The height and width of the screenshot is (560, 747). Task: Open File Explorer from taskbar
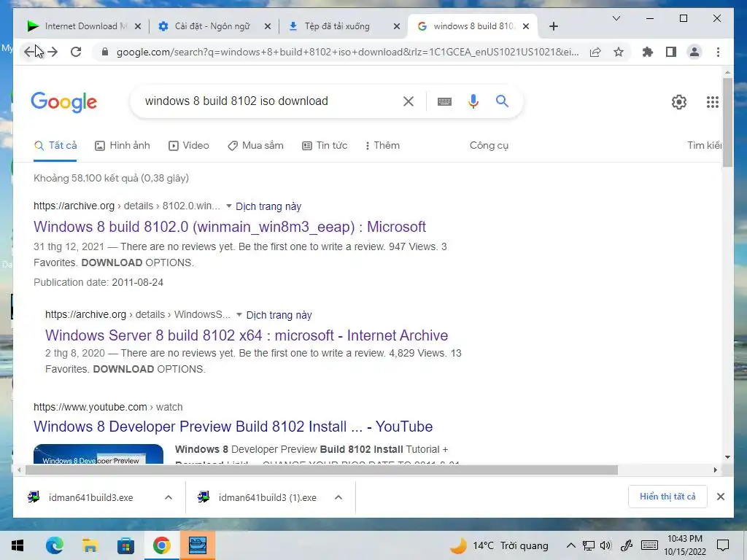point(90,545)
